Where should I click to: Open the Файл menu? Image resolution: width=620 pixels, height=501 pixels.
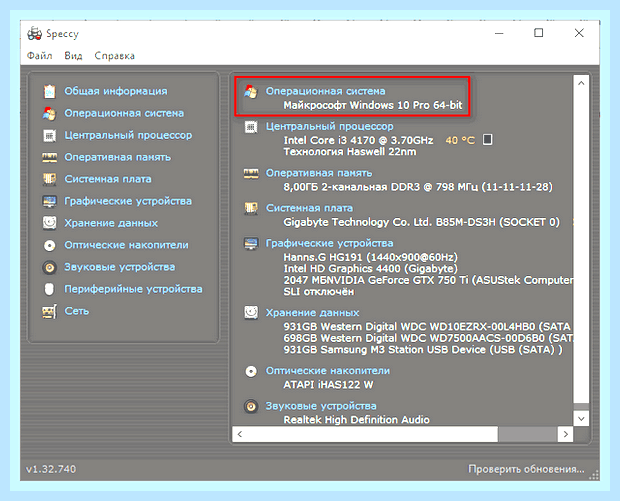(x=40, y=56)
